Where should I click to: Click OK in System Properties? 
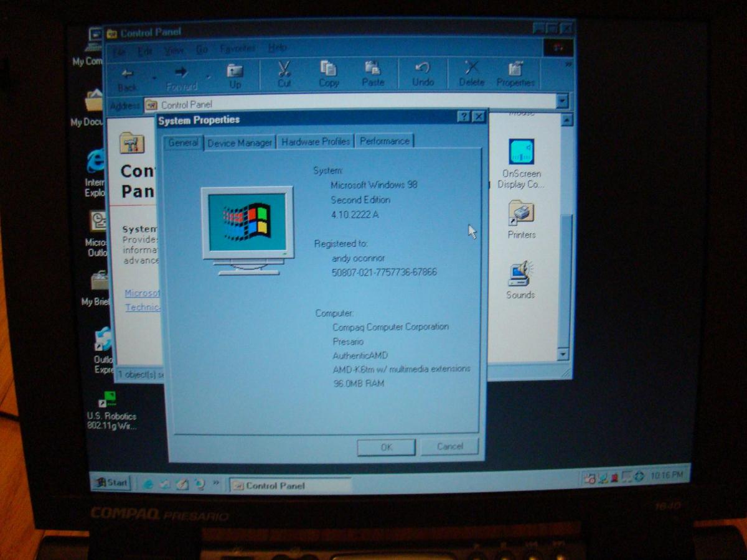(x=386, y=447)
